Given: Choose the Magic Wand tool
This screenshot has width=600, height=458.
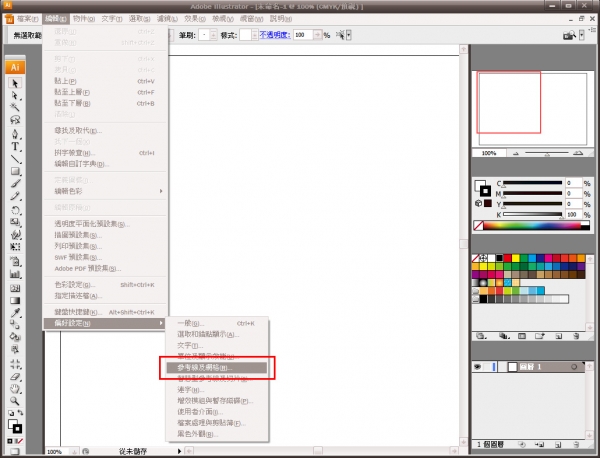Looking at the screenshot, I should 15,107.
